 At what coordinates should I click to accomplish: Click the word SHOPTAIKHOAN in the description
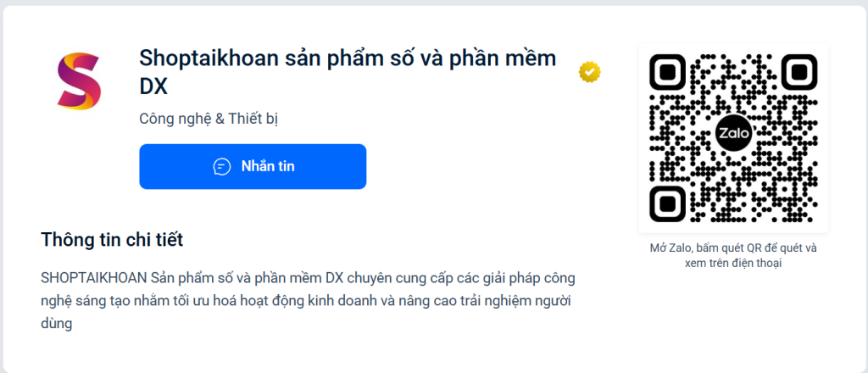pyautogui.click(x=93, y=277)
